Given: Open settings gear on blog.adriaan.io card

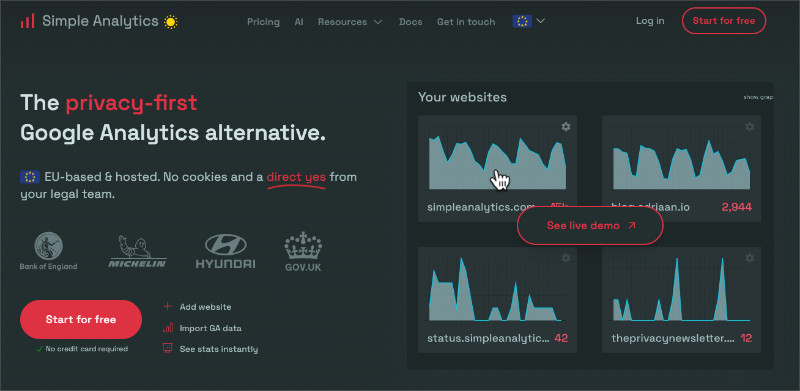Looking at the screenshot, I should click(749, 127).
